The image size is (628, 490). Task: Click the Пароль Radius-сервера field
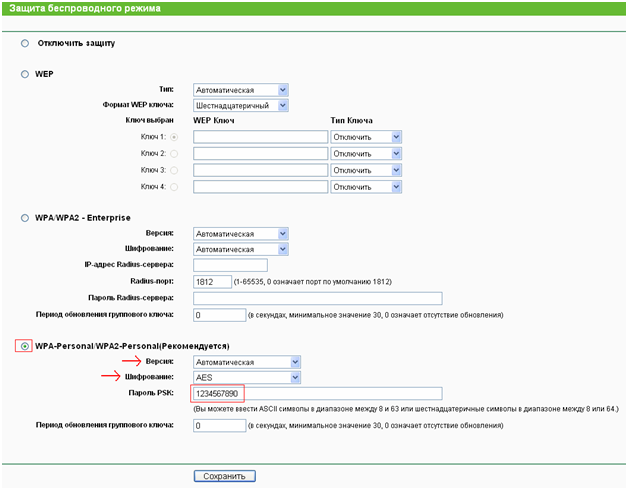[318, 298]
